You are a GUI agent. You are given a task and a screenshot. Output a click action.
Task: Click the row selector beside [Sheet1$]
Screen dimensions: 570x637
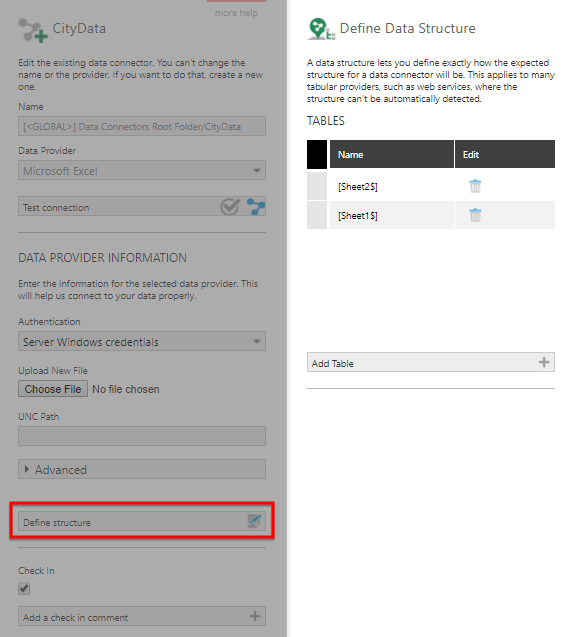(x=317, y=215)
